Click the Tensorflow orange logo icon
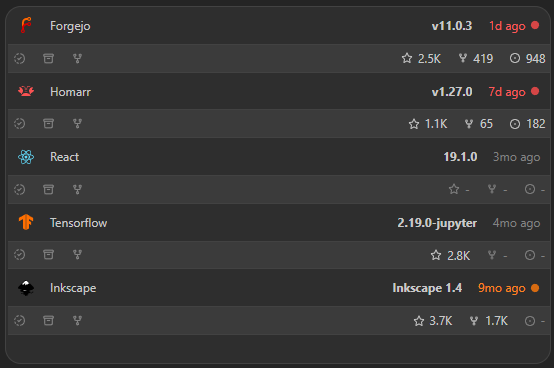Image resolution: width=554 pixels, height=368 pixels. click(x=26, y=222)
